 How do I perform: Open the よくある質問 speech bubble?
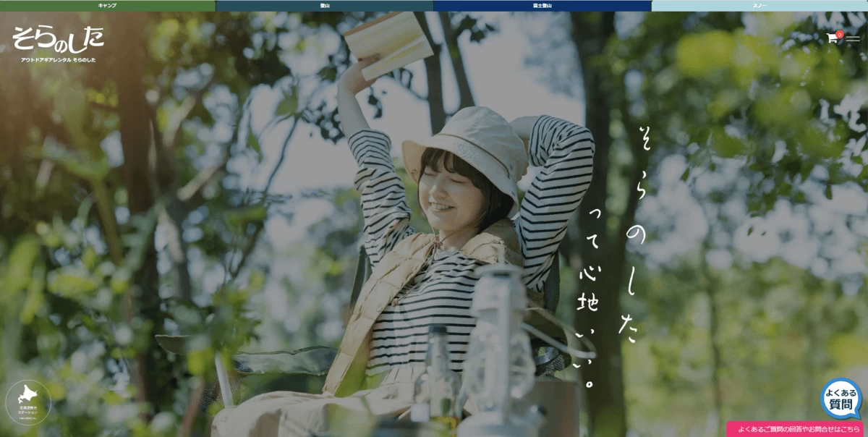tap(841, 399)
